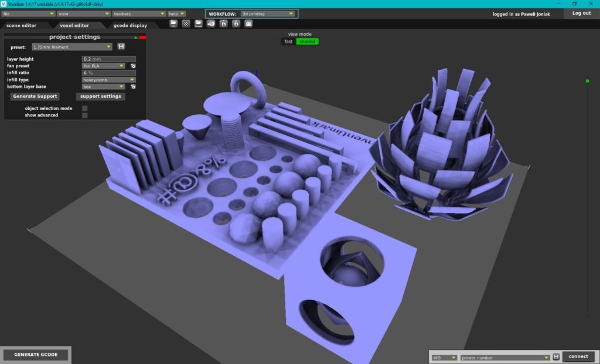Open the WORKFLOW selector set to 3d printing
The height and width of the screenshot is (364, 600).
(x=267, y=13)
